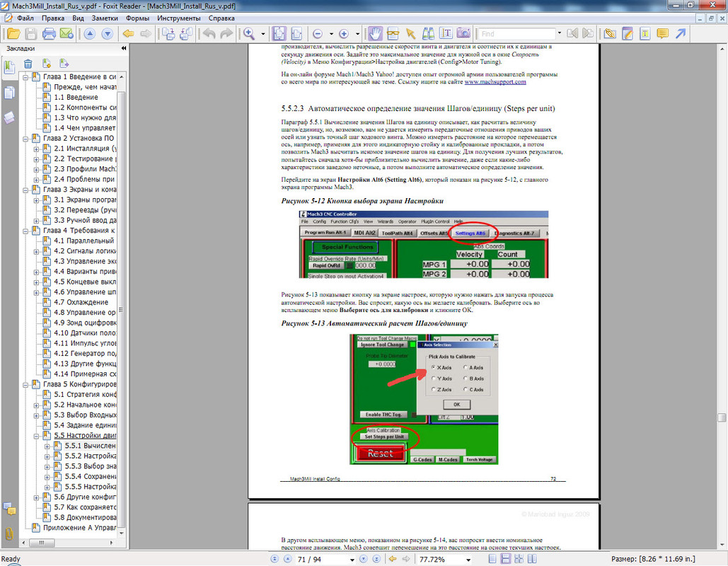Collapse the Глава 1 Введение tree node

point(25,77)
